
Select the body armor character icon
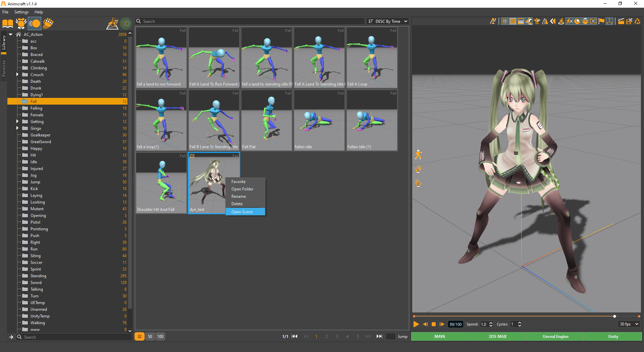[x=21, y=23]
